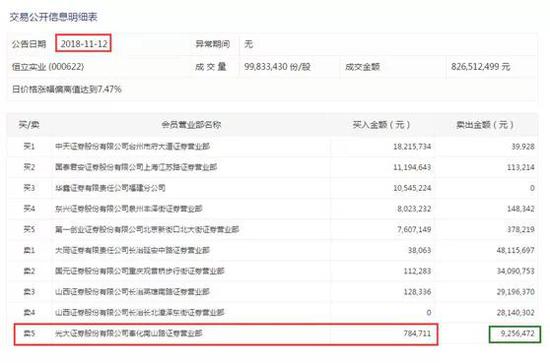Click the 山西证券 长治英雄南路 branch name
Image resolution: width=550 pixels, height=363 pixels.
tap(132, 292)
